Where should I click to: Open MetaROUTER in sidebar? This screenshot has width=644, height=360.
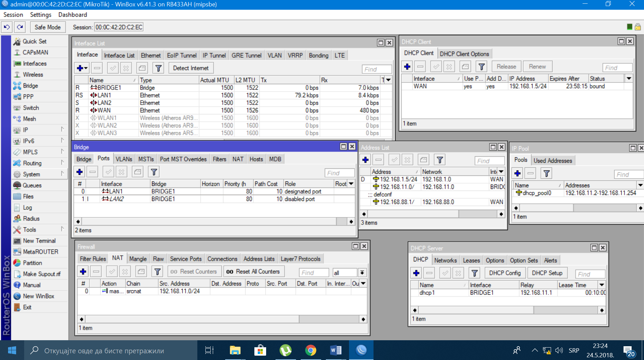pos(41,252)
